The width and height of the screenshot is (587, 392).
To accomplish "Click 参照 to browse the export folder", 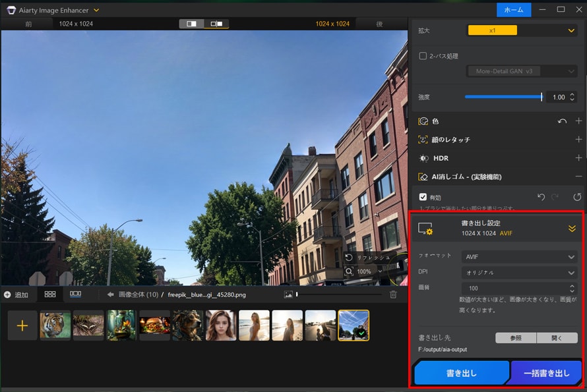I will 515,337.
